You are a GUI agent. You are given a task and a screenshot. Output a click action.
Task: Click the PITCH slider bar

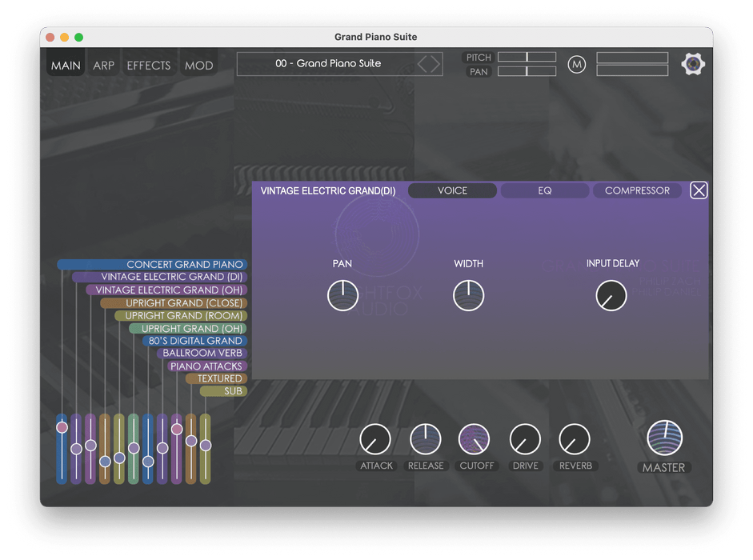(x=527, y=57)
